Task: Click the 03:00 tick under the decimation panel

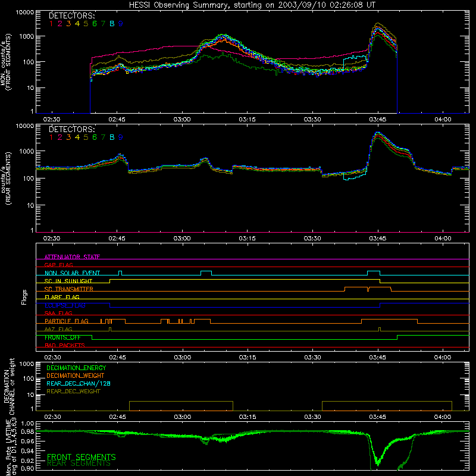Action: point(183,417)
